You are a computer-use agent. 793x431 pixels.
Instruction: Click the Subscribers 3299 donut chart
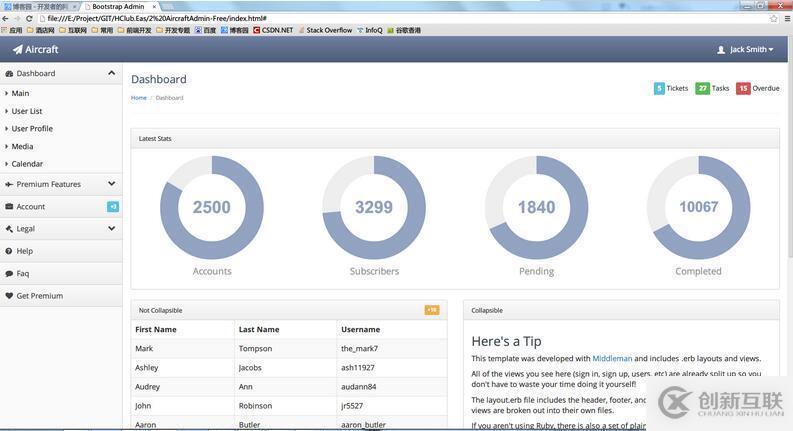tap(374, 207)
